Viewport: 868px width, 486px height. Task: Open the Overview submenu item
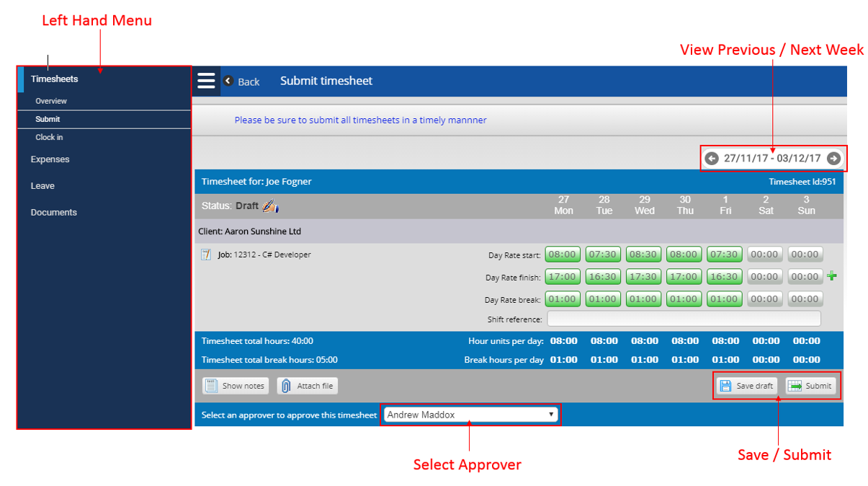point(51,101)
